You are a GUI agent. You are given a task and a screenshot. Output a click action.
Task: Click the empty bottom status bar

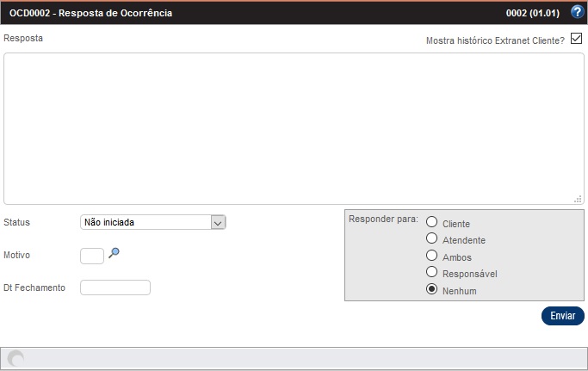coord(301,359)
